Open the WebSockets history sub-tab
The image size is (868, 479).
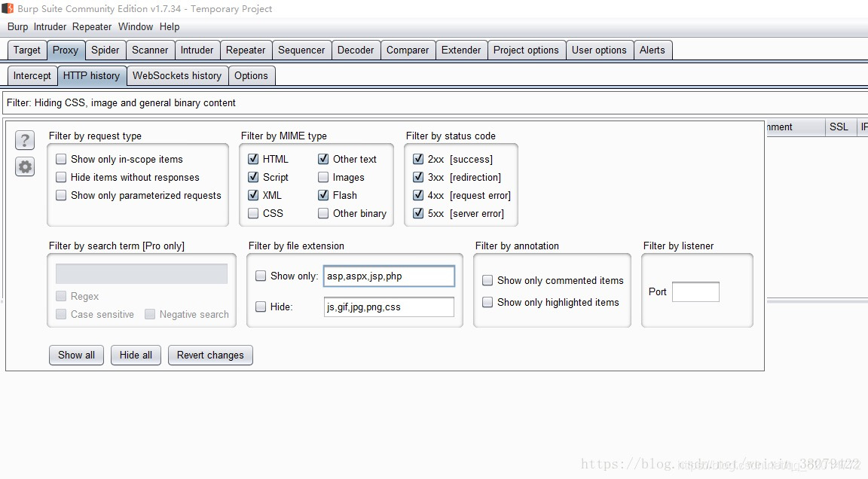pos(177,76)
